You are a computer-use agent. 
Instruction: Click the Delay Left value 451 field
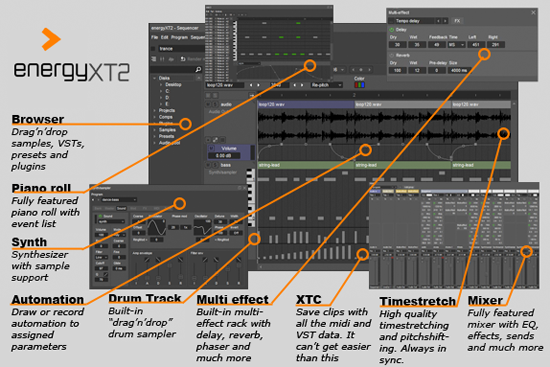tap(476, 45)
